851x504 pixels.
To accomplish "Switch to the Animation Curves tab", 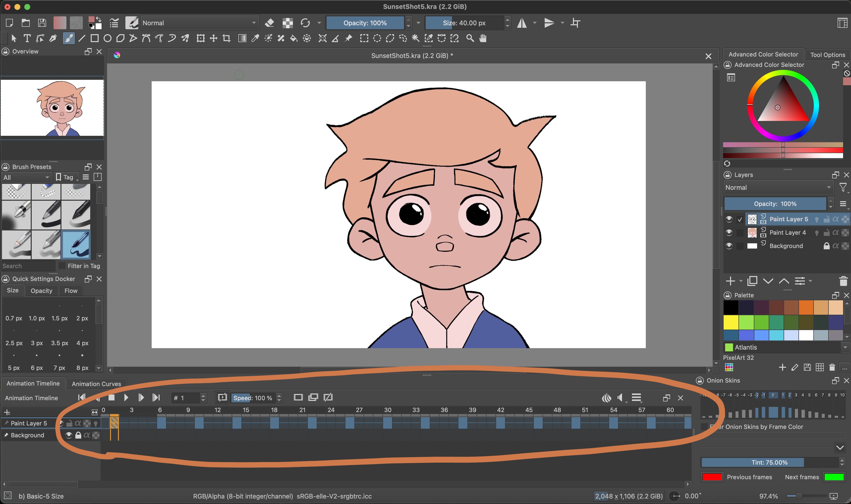I will click(96, 384).
